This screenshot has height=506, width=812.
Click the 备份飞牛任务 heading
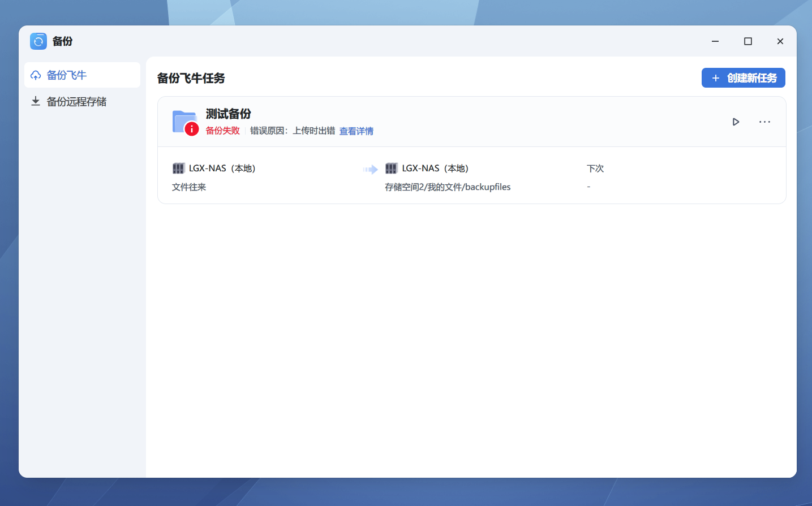[191, 78]
